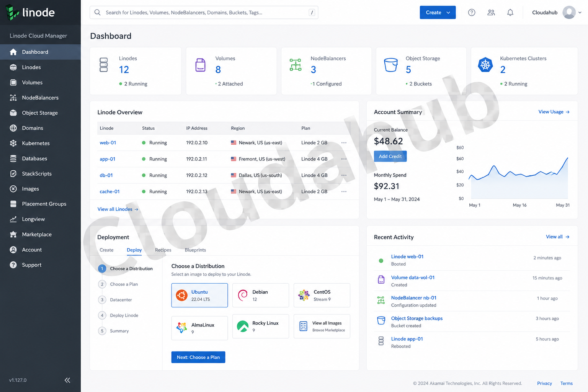Screen dimensions: 588x392
Task: Click the Rocky Linux logo icon
Action: pyautogui.click(x=243, y=326)
